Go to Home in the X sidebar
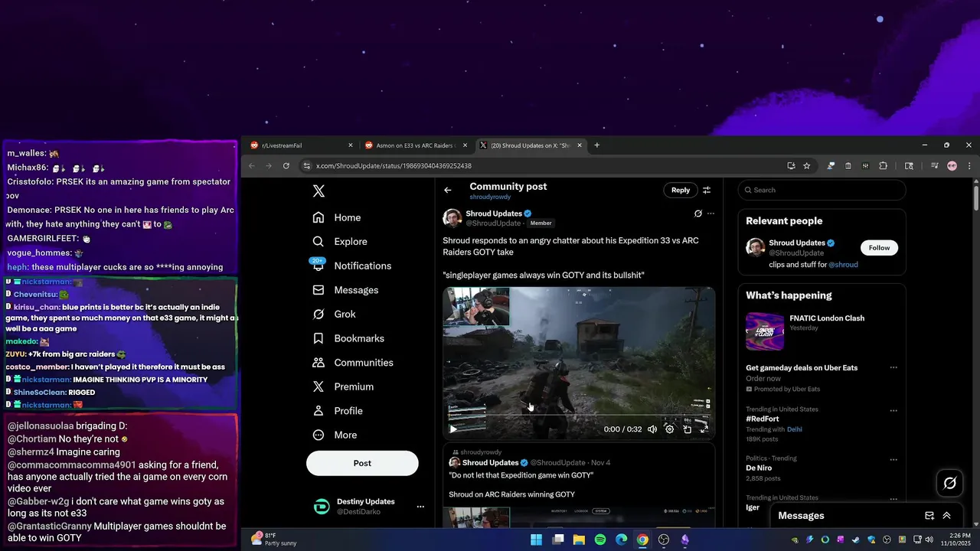The image size is (980, 551). (x=337, y=217)
